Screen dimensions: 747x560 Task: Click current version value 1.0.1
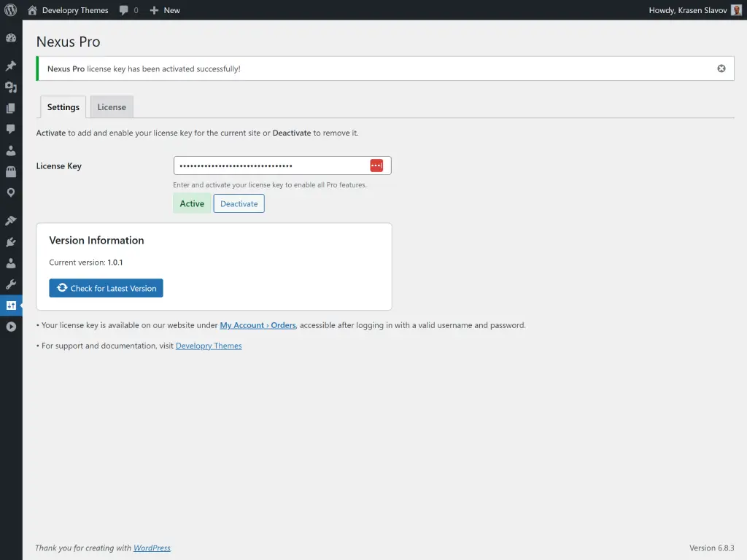tap(115, 262)
